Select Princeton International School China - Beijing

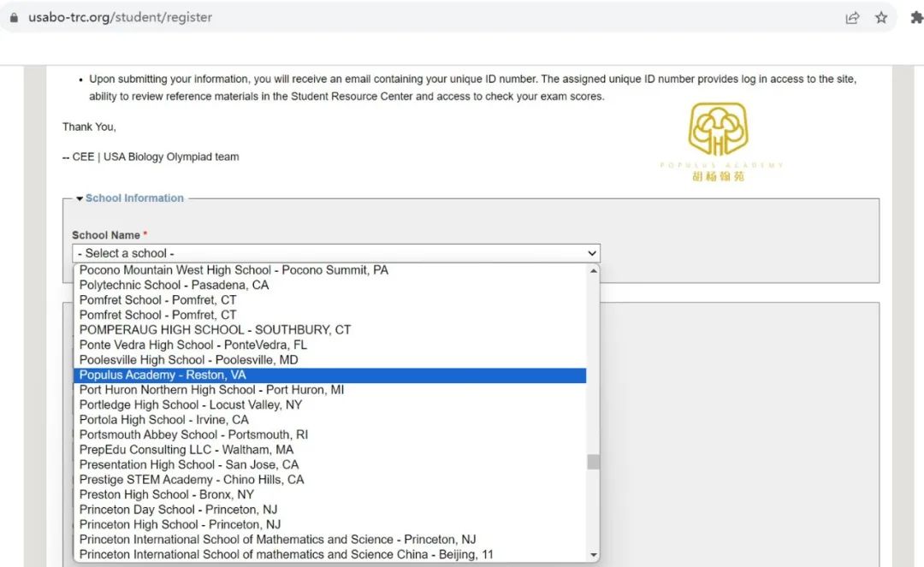click(x=330, y=555)
